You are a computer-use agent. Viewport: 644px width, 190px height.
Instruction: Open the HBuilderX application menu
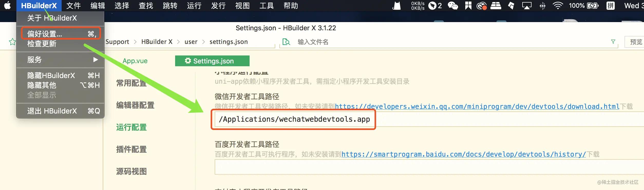39,6
